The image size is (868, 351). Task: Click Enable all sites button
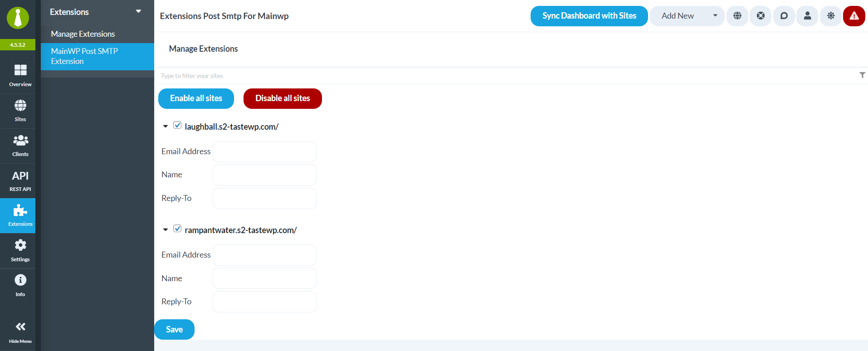(196, 98)
